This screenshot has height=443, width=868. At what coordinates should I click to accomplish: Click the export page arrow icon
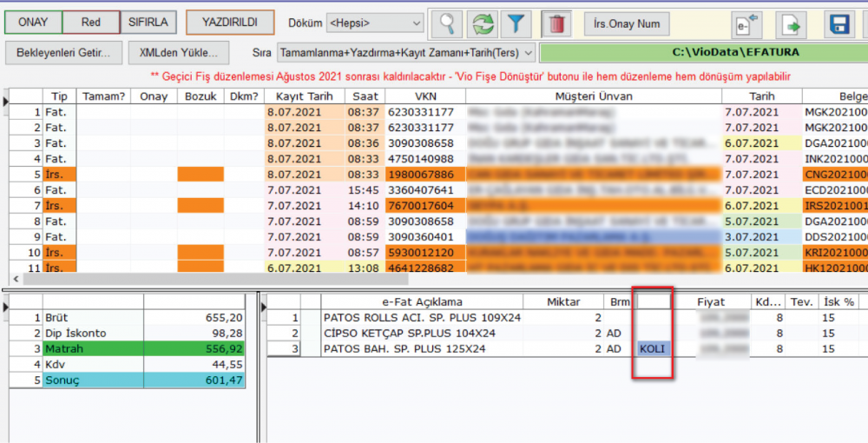pos(791,23)
